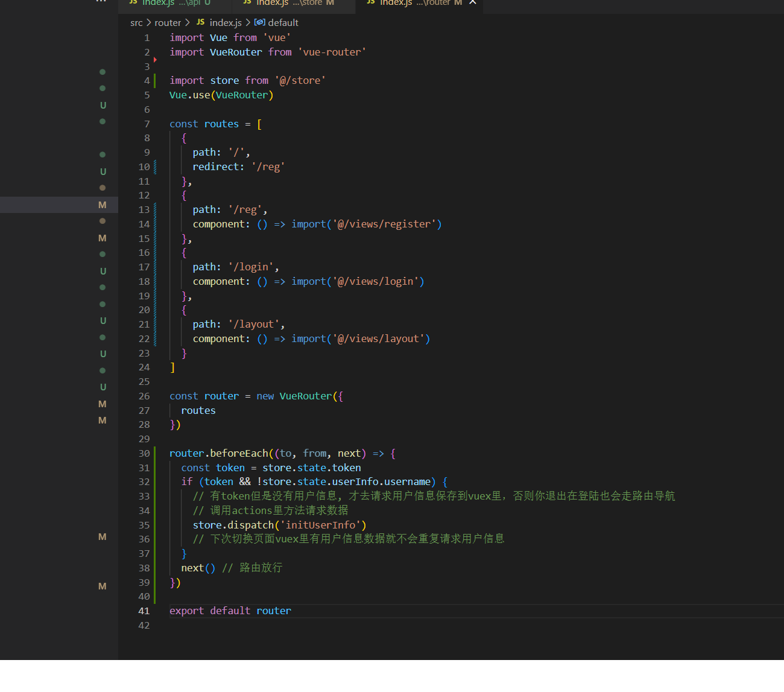Open the index.js breadcrumb file
Image resolution: width=784 pixels, height=692 pixels.
coord(226,23)
